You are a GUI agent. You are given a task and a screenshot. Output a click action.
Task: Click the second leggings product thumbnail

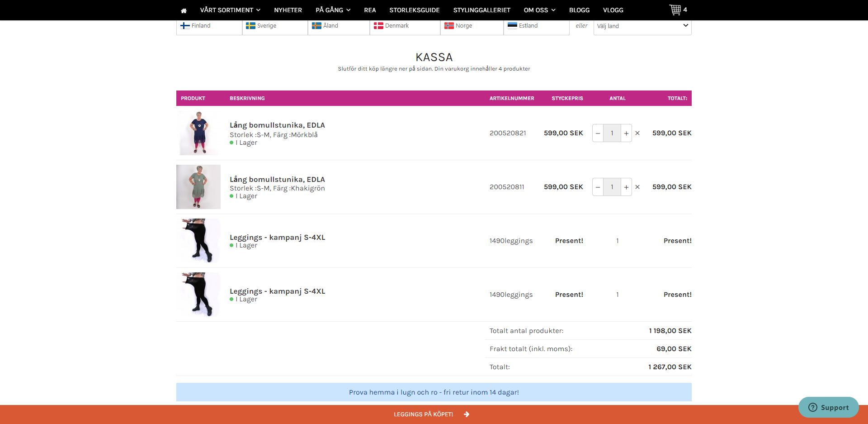[198, 295]
